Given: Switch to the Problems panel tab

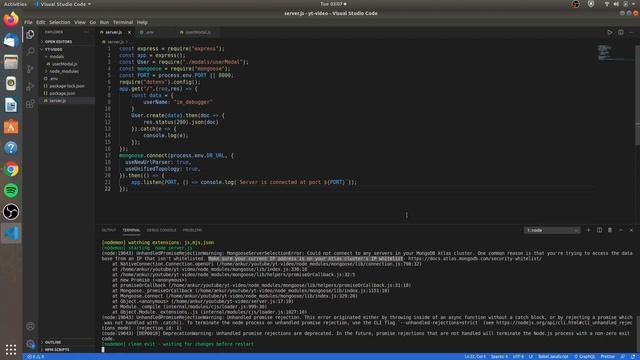Looking at the screenshot, I should [x=192, y=230].
